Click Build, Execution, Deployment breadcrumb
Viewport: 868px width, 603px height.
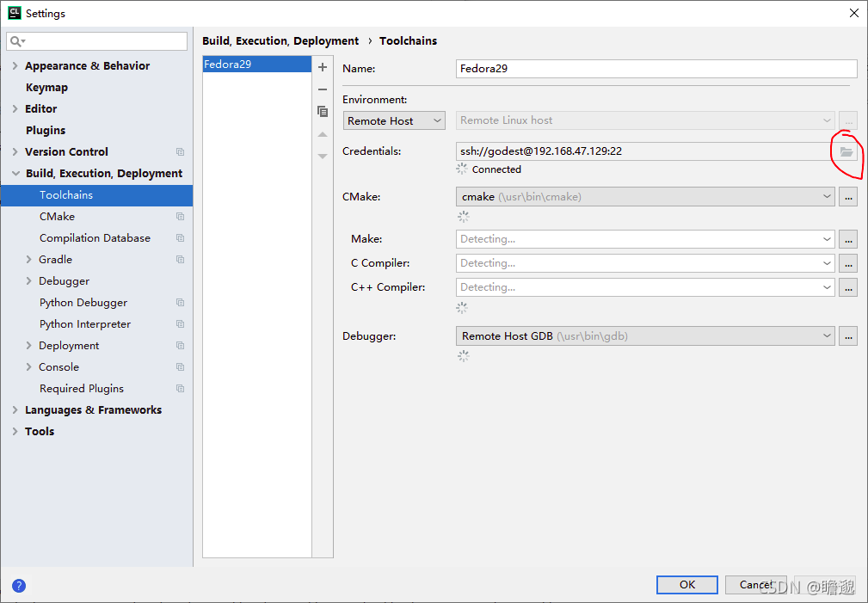click(x=280, y=41)
